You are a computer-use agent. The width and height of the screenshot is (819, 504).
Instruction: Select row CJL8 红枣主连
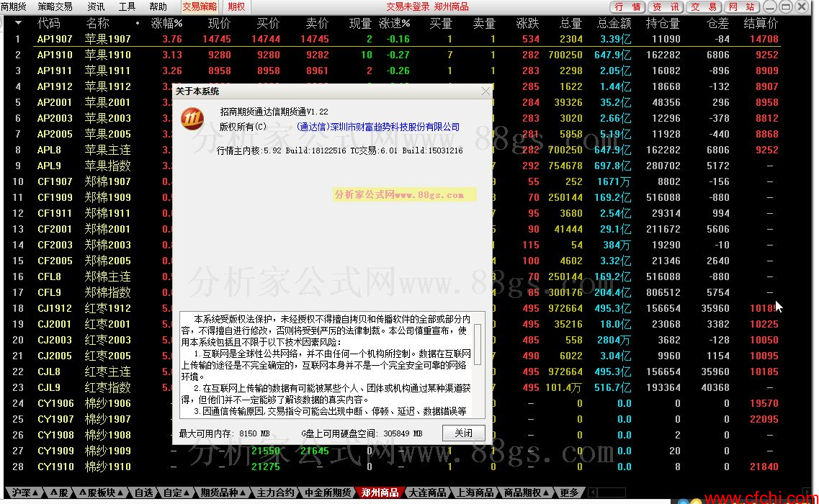[392, 372]
